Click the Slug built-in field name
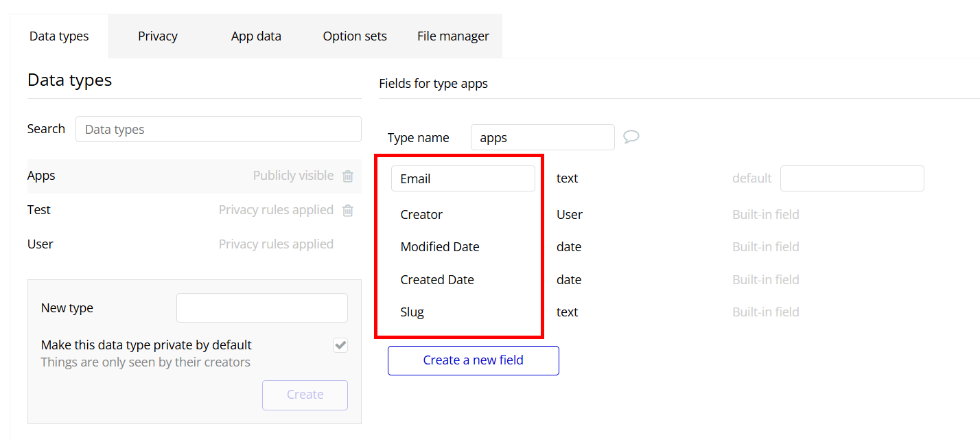Screen dimensions: 980x442 point(412,312)
